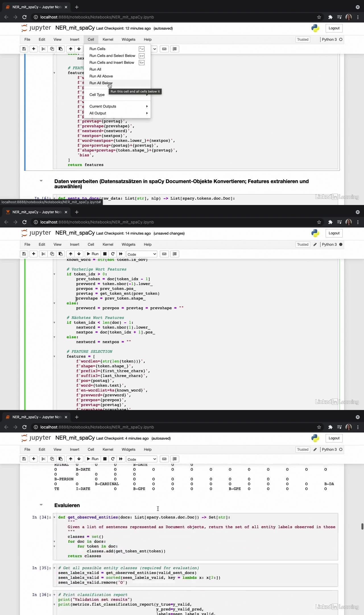Collapse the "Daten verarbeiten" heading section arrow
The height and width of the screenshot is (615, 364).
(41, 181)
